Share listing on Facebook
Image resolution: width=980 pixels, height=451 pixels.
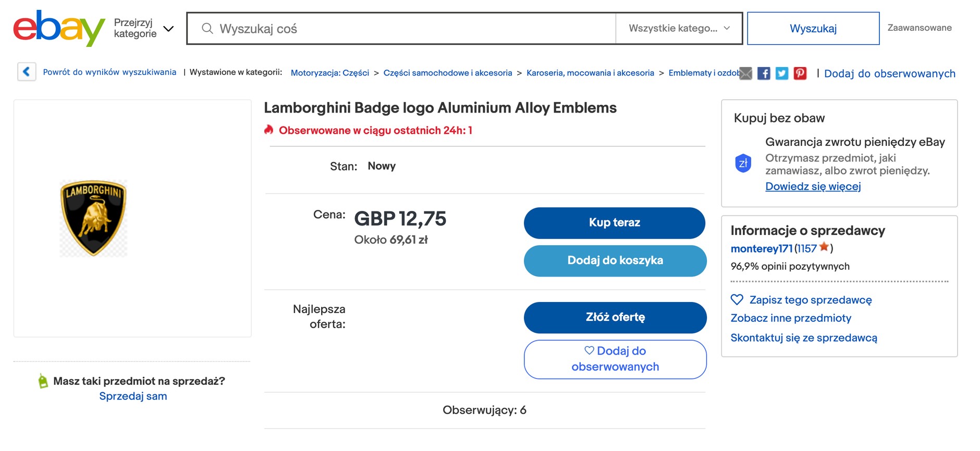[764, 73]
